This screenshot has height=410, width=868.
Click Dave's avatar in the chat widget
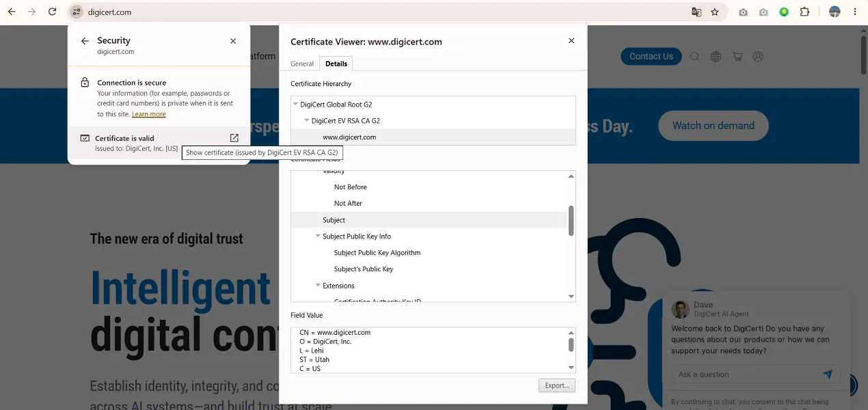(x=679, y=309)
